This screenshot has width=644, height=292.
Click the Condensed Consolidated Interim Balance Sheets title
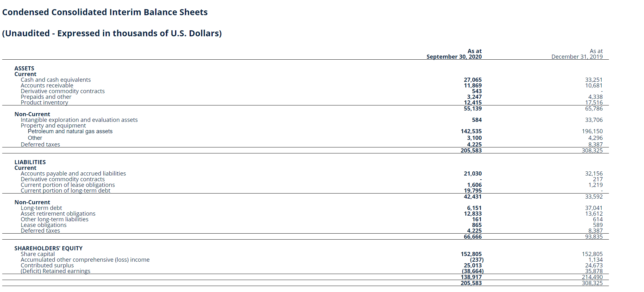pos(105,12)
